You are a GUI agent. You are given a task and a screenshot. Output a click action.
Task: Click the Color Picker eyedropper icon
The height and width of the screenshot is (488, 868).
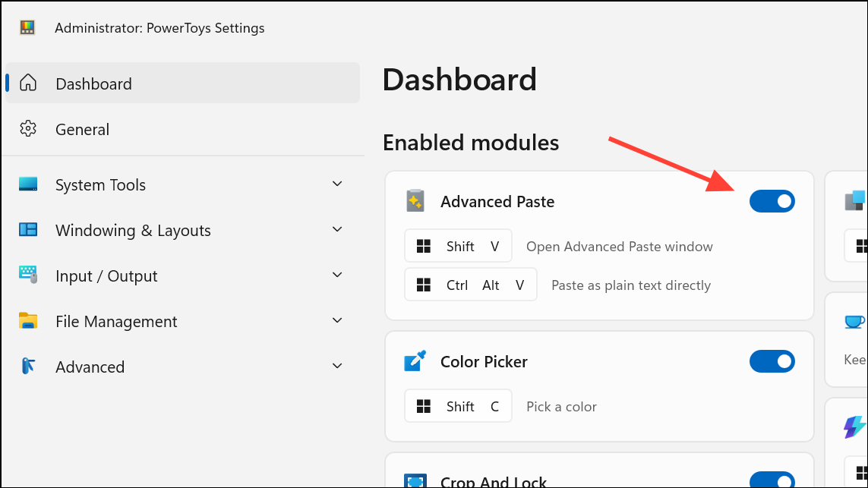coord(415,360)
